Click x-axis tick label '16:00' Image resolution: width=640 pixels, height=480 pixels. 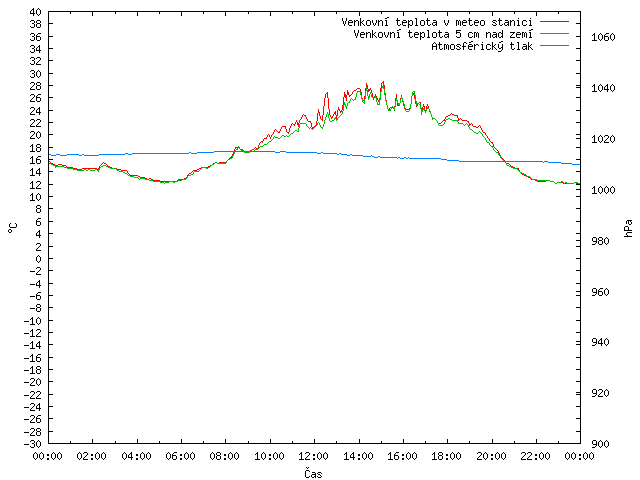coord(402,456)
